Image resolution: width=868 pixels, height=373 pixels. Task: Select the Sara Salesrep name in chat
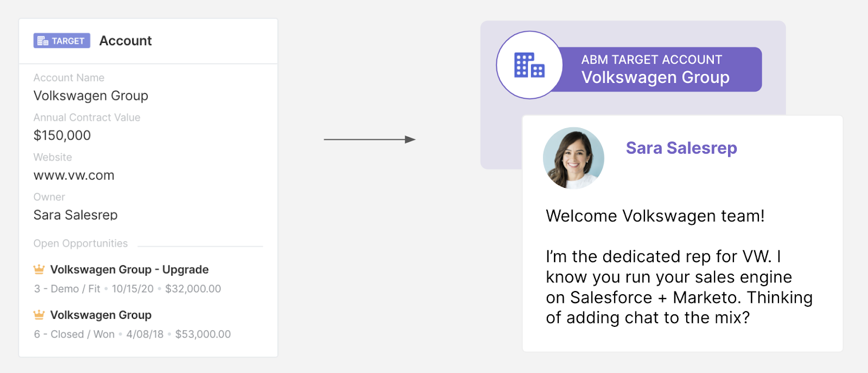[x=681, y=148]
